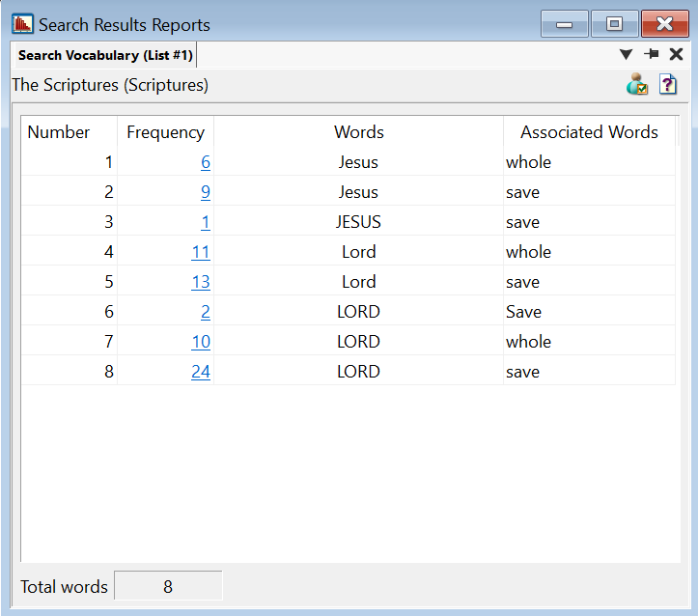Open the user options icon with checkmark
The image size is (698, 616).
coord(637,85)
